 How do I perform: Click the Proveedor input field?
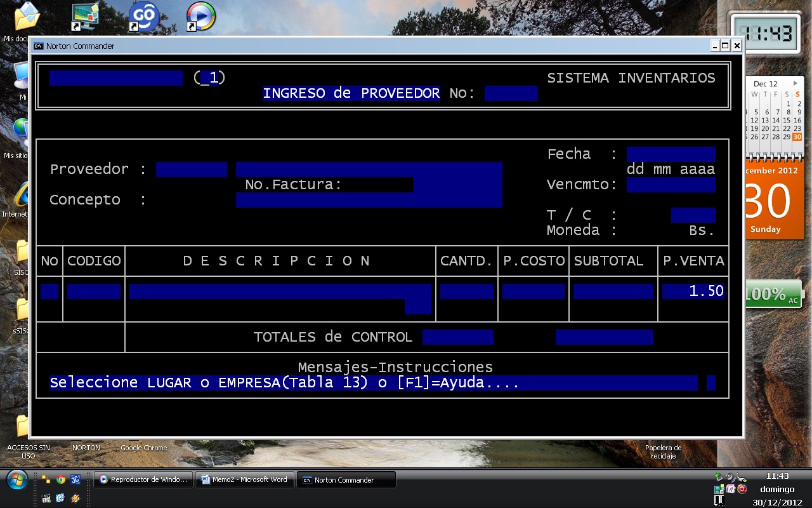pos(192,169)
